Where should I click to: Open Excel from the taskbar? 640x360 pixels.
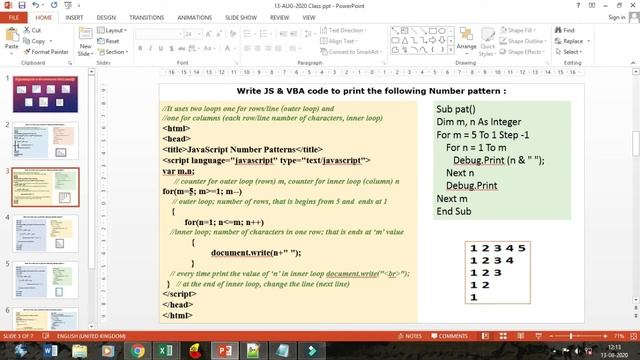(166, 351)
